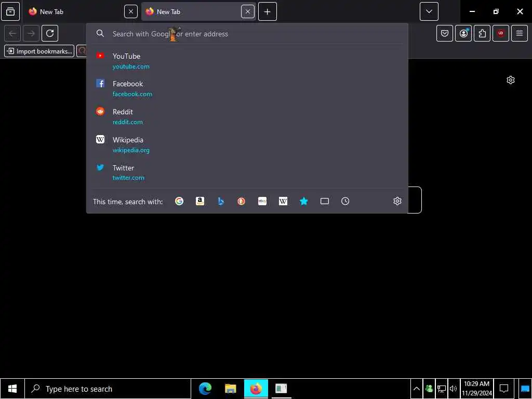This screenshot has width=532, height=399.
Task: Search in History clock icon
Action: [345, 201]
